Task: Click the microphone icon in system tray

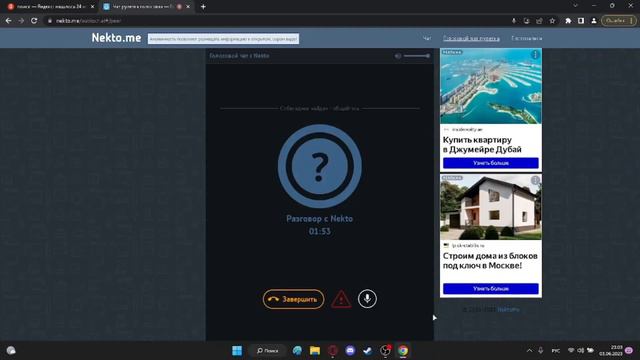Action: tap(541, 351)
